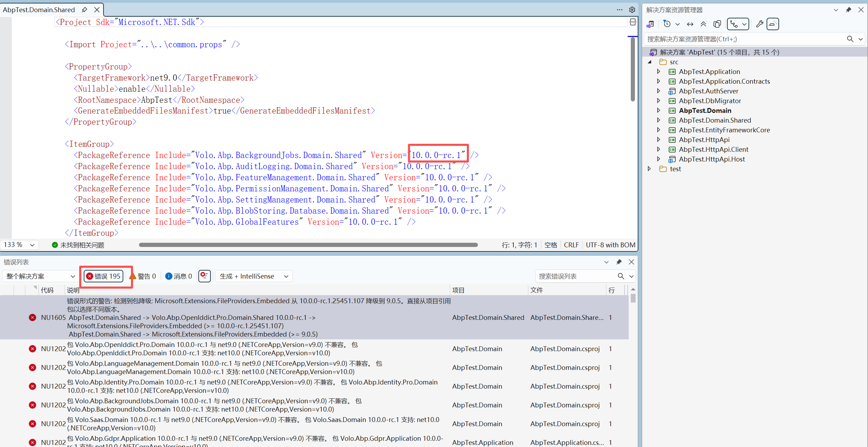
Task: Click the editor horizontal scrollbar thumb
Action: [308, 245]
